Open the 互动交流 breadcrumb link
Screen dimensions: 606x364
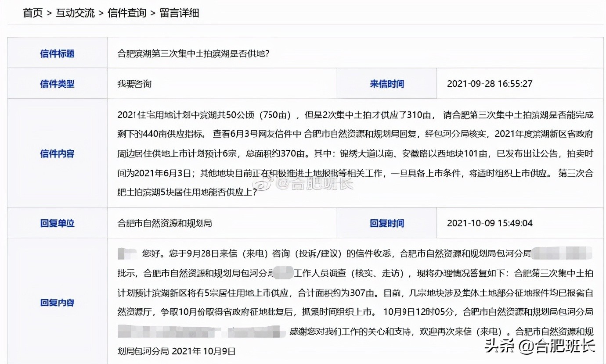tap(75, 13)
